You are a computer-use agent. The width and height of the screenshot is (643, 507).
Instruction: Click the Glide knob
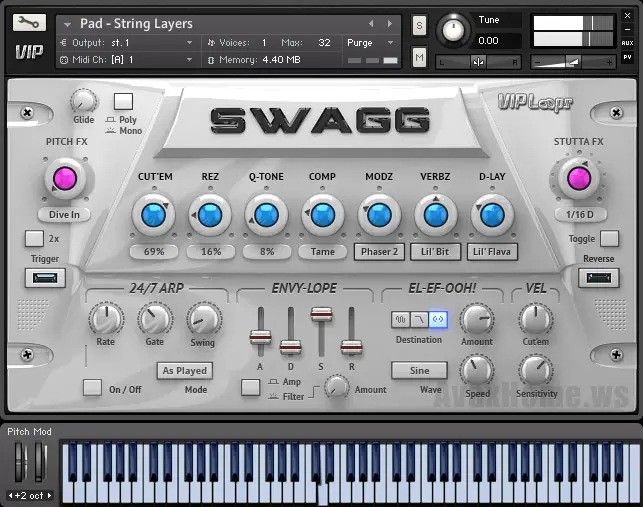(x=84, y=102)
